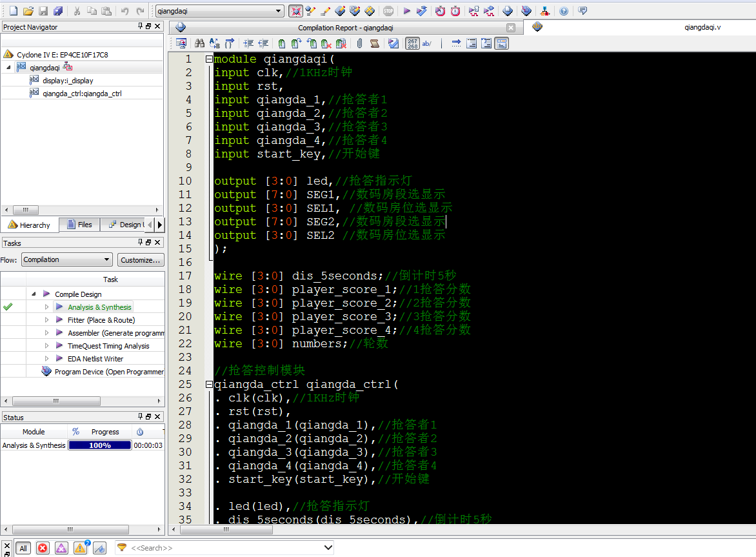Start Compilation with the purple play arrow
The height and width of the screenshot is (557, 756).
point(406,10)
